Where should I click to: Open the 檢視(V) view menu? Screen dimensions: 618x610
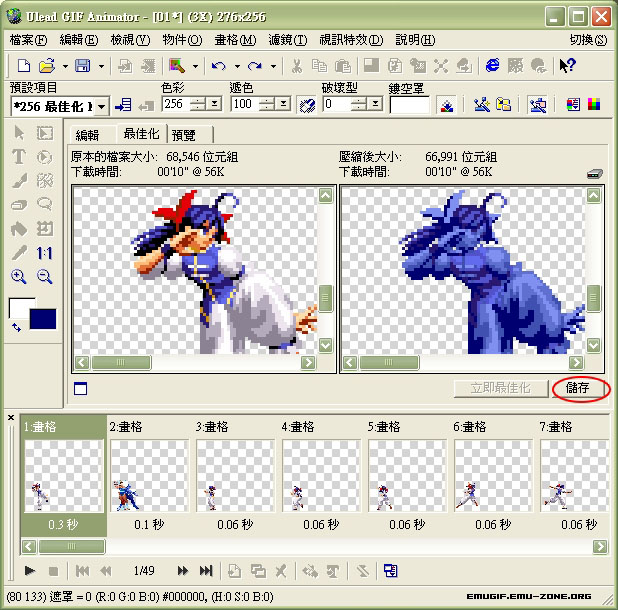coord(130,40)
